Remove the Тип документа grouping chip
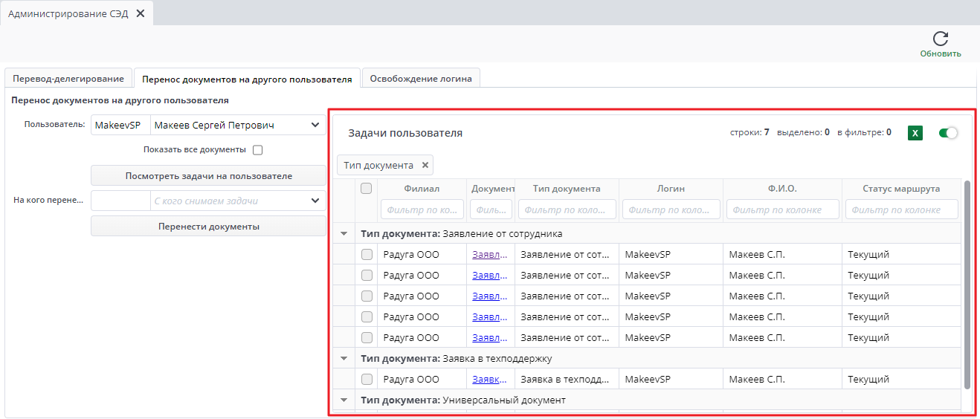Image resolution: width=980 pixels, height=419 pixels. click(425, 165)
